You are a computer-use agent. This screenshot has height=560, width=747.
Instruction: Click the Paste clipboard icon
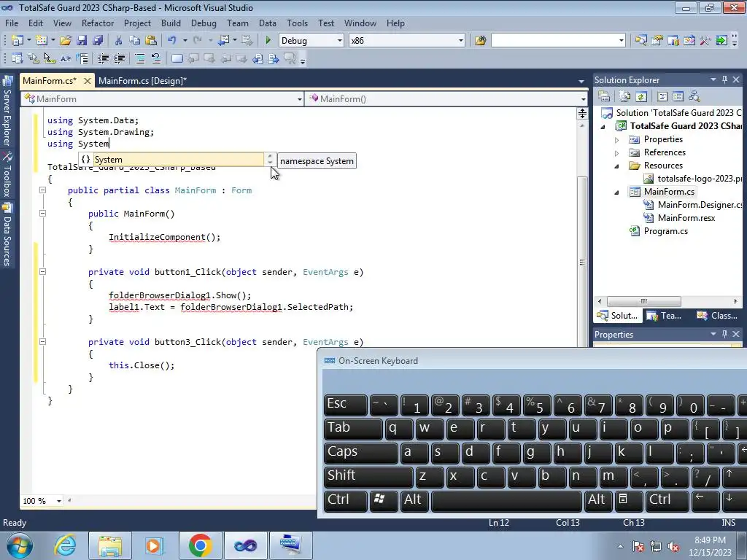[x=151, y=41]
